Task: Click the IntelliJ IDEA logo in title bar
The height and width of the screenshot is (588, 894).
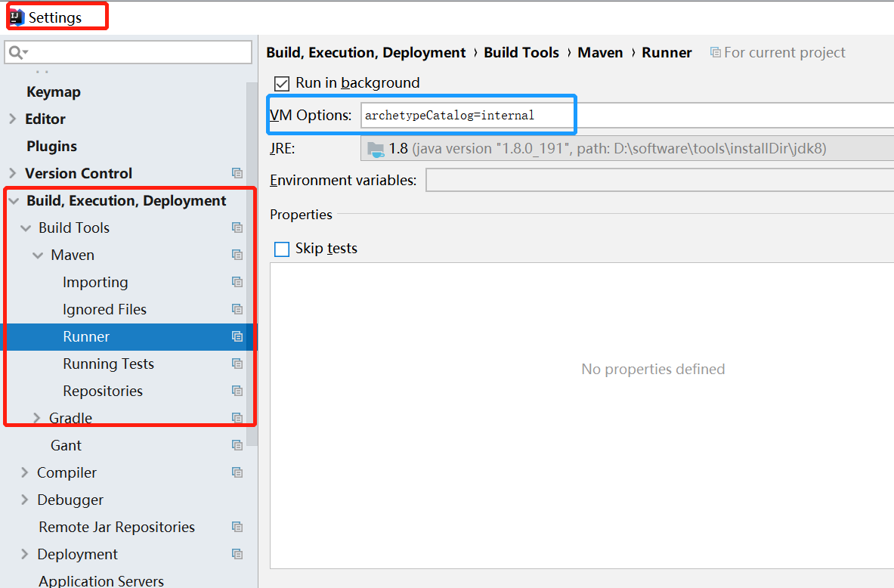Action: click(x=17, y=17)
